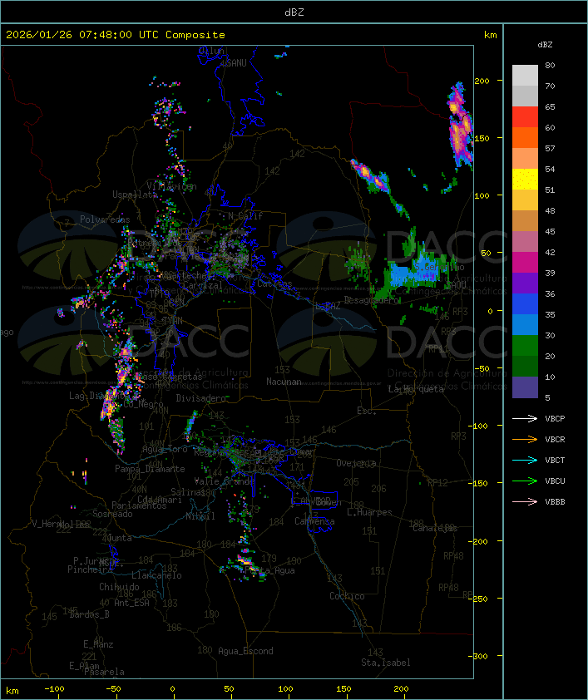Click the light blue swatch in the legend
The image size is (588, 700).
(x=525, y=325)
